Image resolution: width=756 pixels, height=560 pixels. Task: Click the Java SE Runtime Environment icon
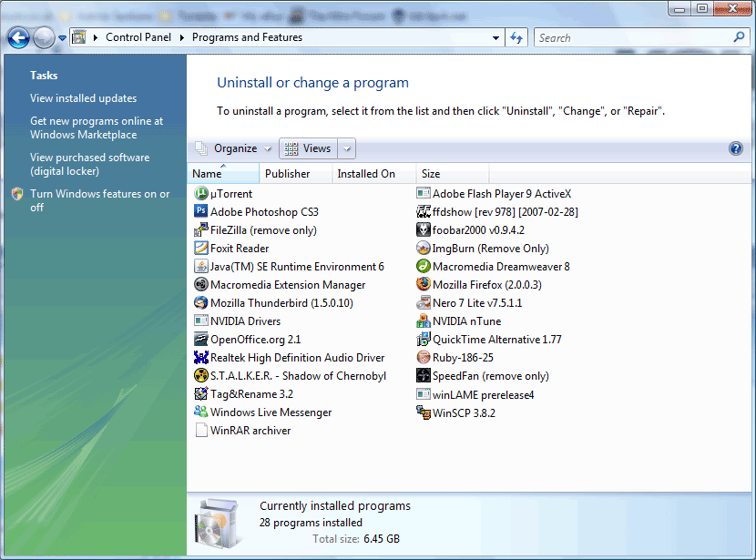(x=200, y=267)
